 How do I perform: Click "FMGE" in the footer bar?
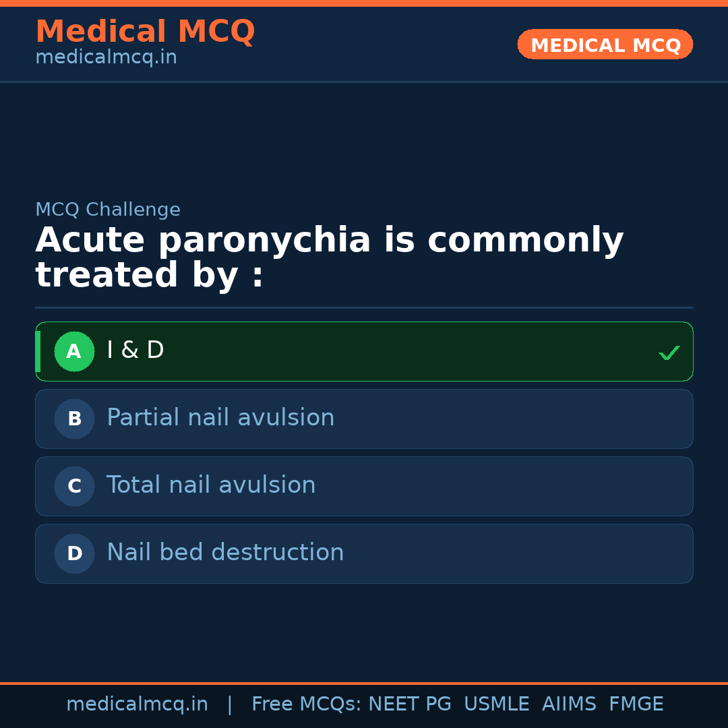636,704
